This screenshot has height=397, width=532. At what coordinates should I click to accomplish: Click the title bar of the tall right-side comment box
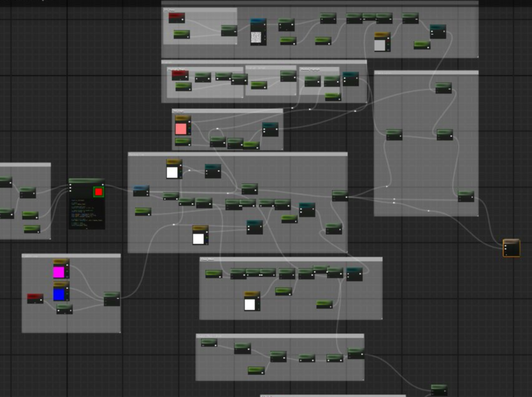click(x=426, y=73)
